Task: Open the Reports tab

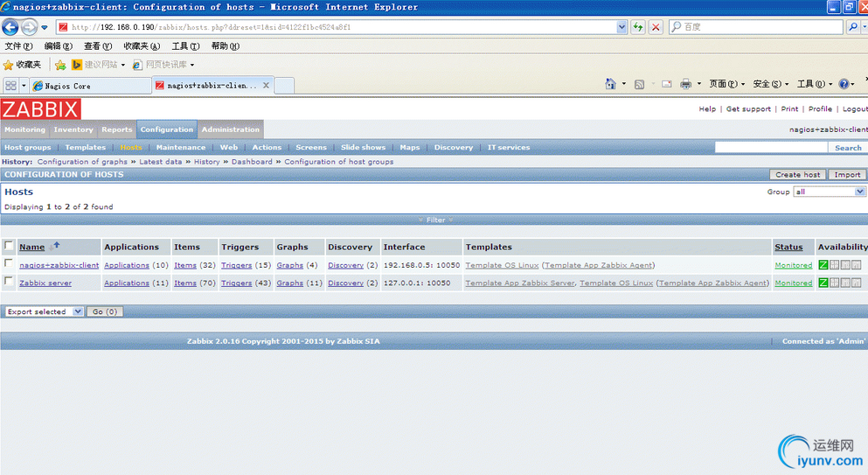Action: coord(117,129)
